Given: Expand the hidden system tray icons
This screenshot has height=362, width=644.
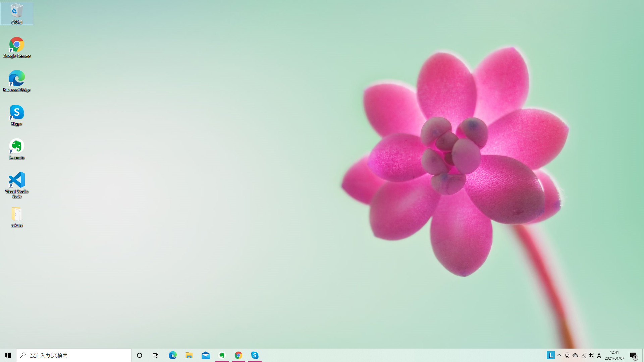Looking at the screenshot, I should tap(559, 355).
